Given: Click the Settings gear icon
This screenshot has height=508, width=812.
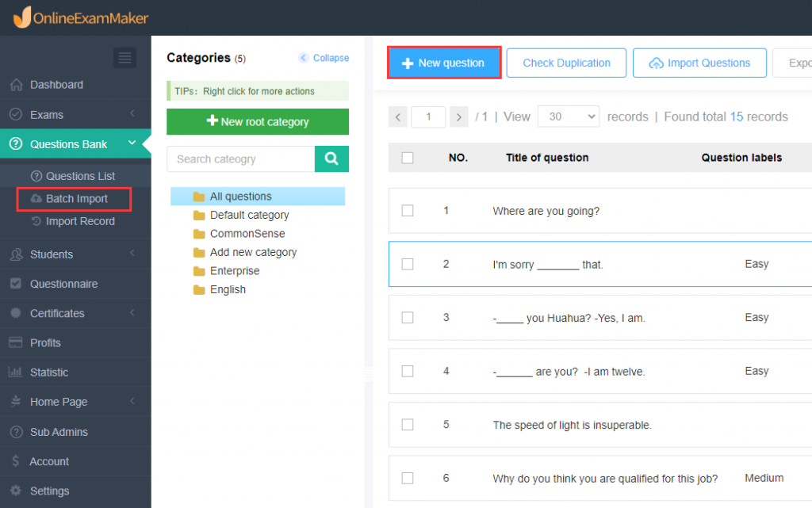Looking at the screenshot, I should point(16,491).
